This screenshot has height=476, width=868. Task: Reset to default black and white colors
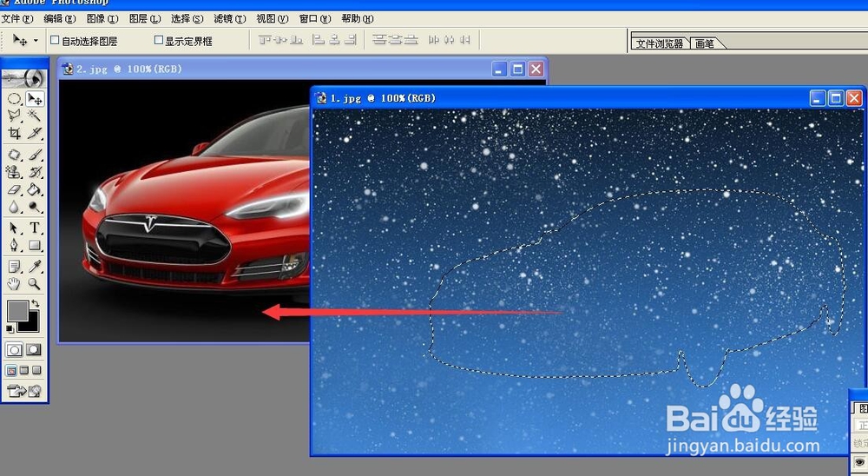point(10,328)
